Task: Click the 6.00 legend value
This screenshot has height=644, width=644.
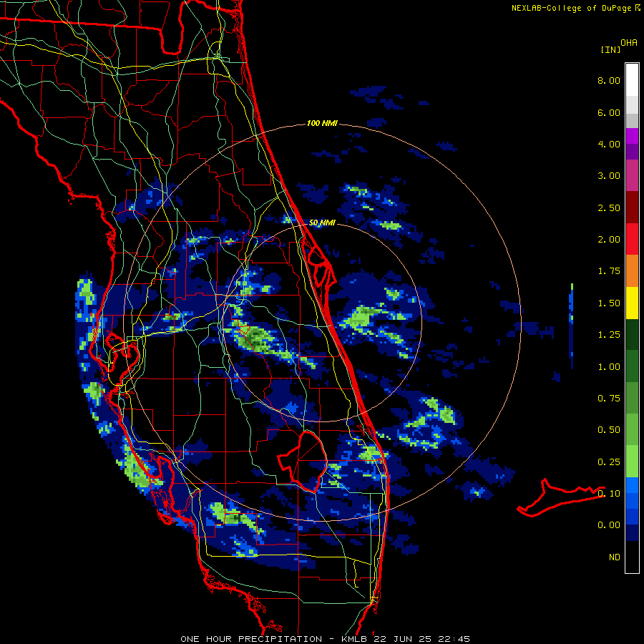Action: (609, 112)
